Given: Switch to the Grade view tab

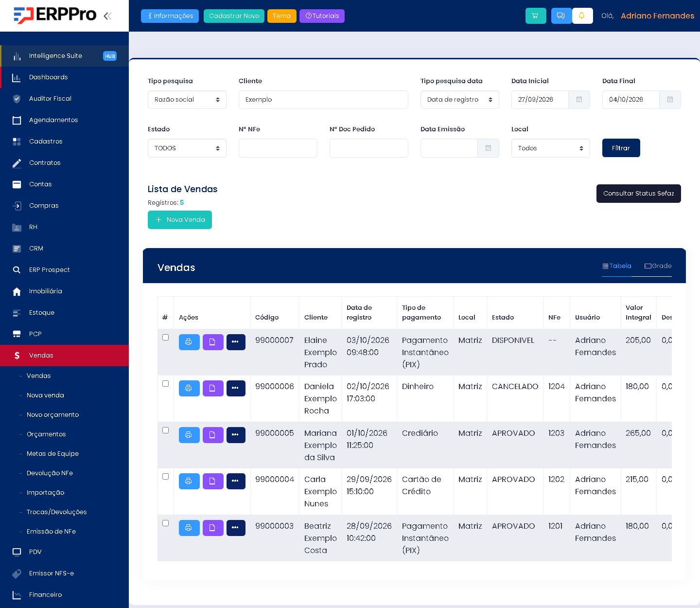Looking at the screenshot, I should tap(658, 266).
